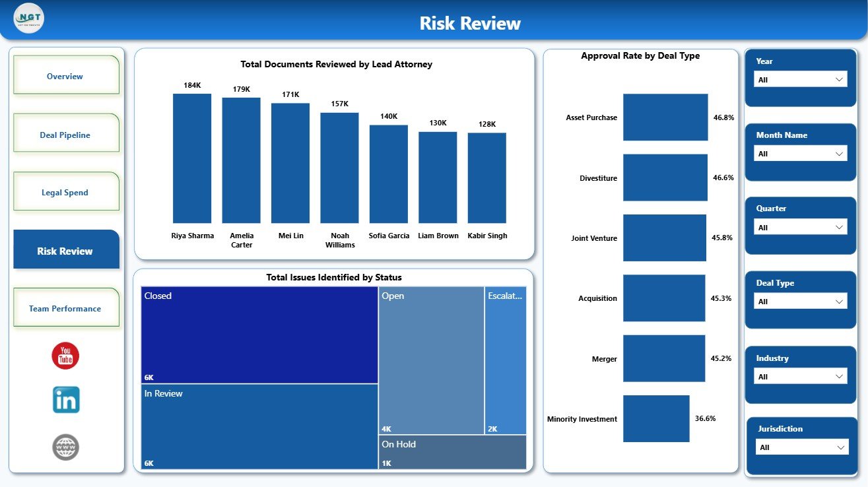
Task: Select the Risk Review page button
Action: (66, 249)
